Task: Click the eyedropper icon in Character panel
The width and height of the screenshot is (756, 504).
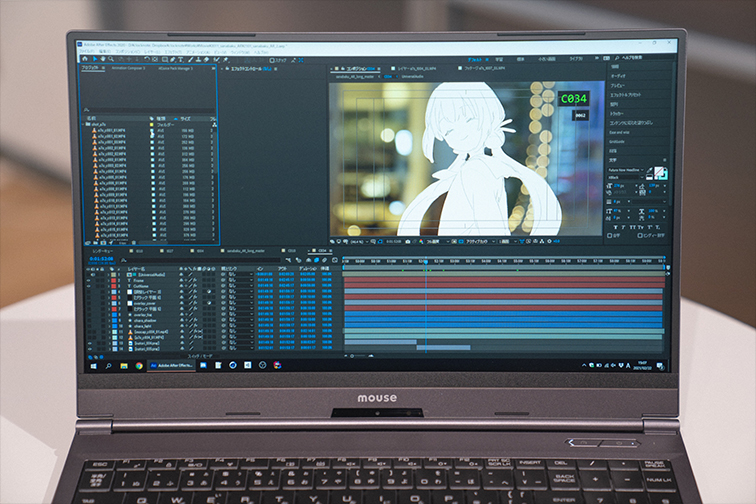Action: click(649, 171)
